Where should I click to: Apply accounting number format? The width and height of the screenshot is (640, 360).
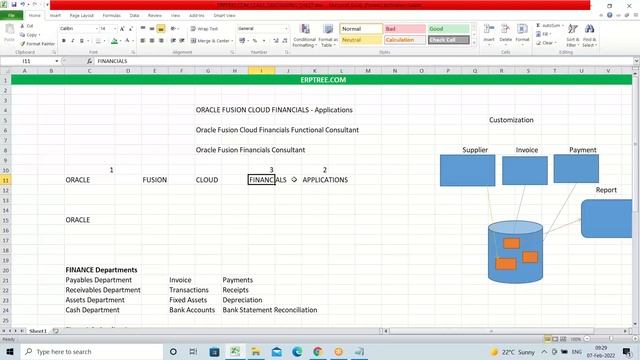point(242,41)
